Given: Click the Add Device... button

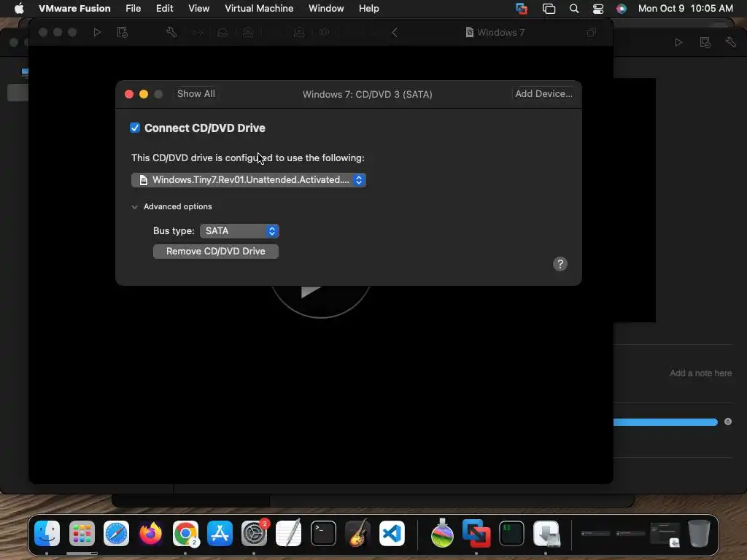Looking at the screenshot, I should click(543, 94).
